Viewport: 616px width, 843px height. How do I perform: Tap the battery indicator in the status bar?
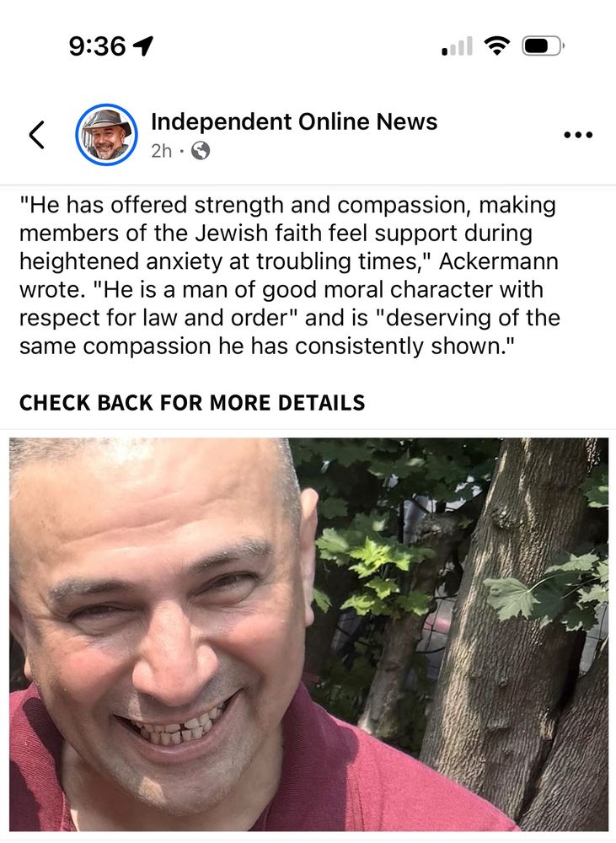[x=543, y=46]
